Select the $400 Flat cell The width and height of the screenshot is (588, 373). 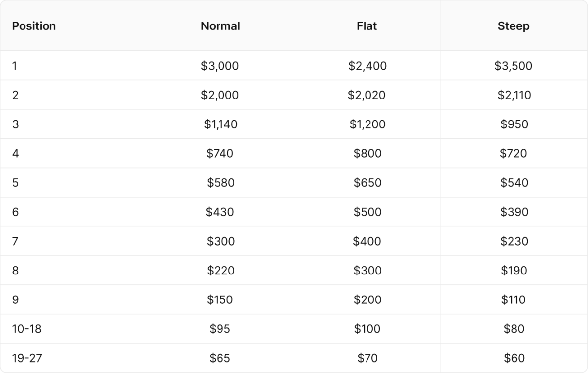coord(367,241)
